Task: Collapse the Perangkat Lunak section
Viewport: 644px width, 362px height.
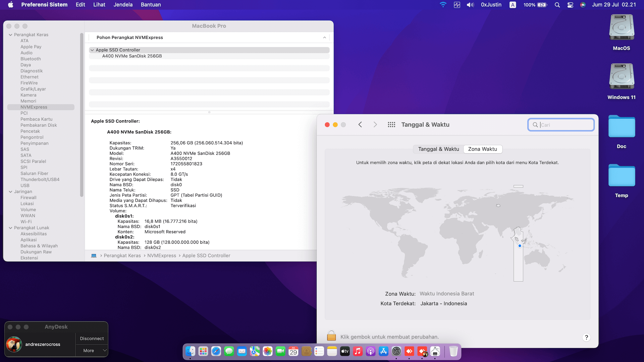Action: [10, 228]
